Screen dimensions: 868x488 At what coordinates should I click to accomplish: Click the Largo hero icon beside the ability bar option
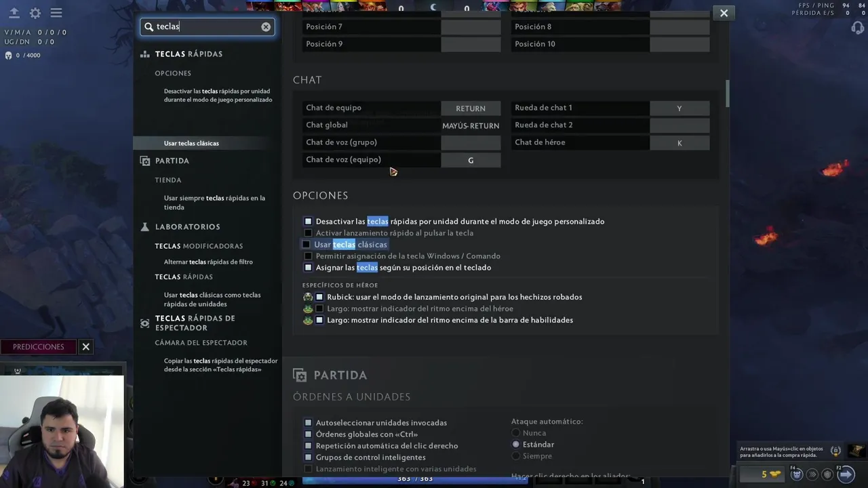tap(308, 320)
